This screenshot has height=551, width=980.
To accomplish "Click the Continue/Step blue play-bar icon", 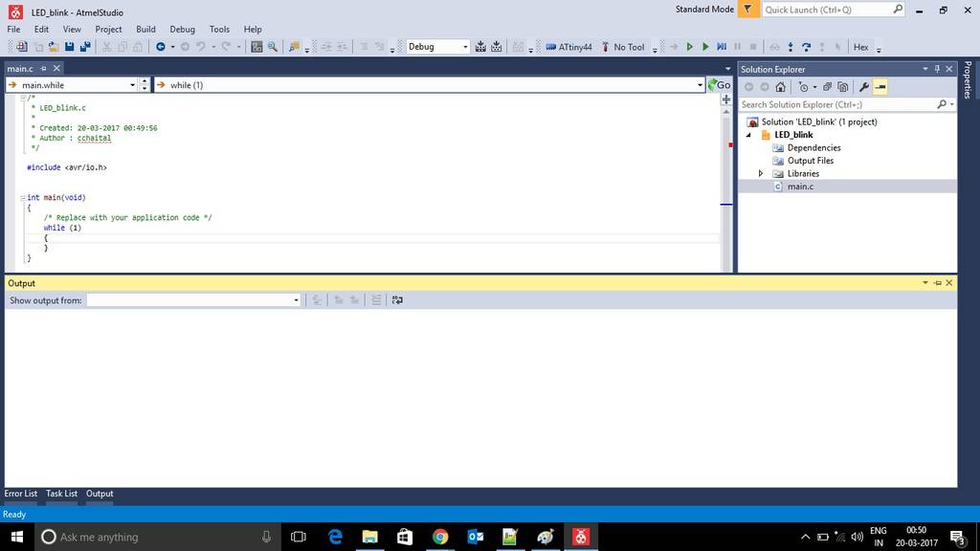I will point(722,47).
